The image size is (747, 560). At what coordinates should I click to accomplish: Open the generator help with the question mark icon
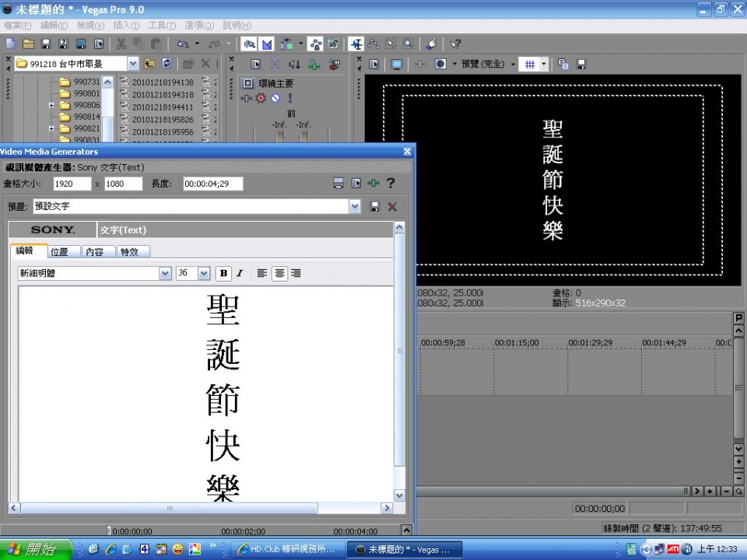pos(390,184)
